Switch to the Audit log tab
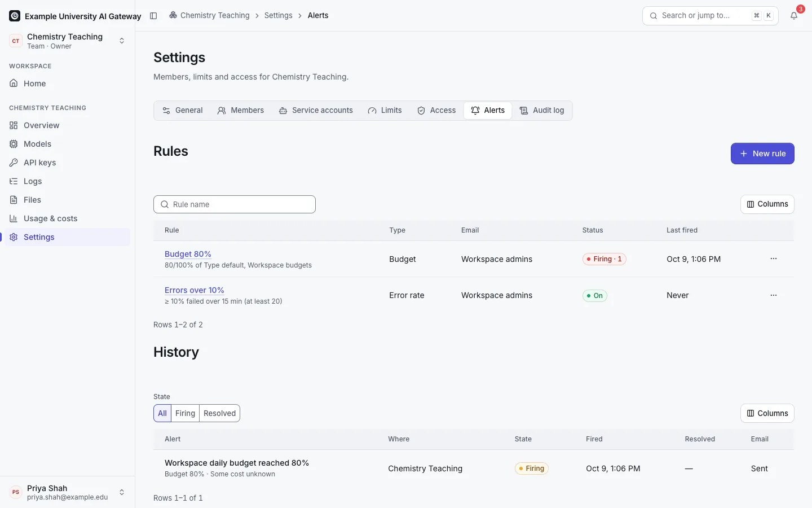The image size is (812, 508). click(542, 111)
